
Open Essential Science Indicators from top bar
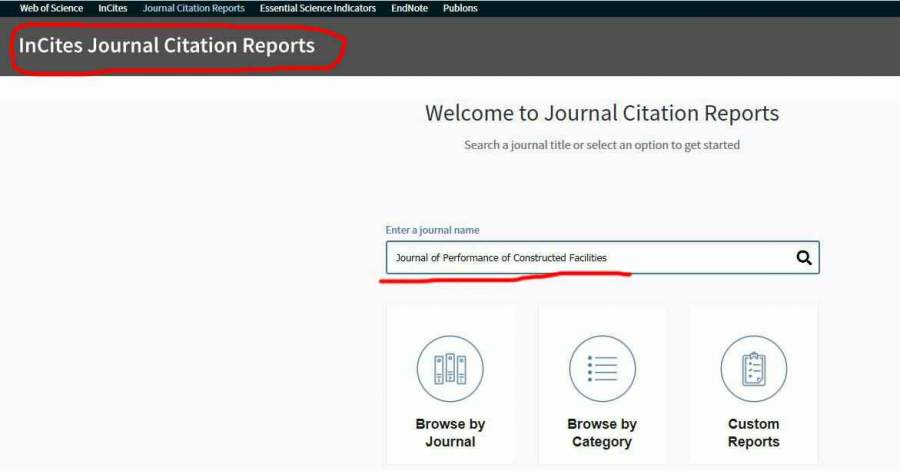[x=317, y=8]
